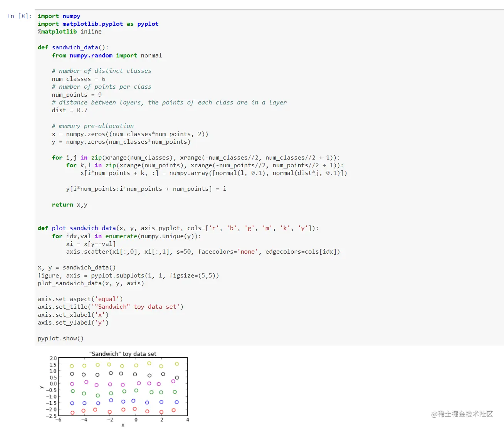Click the '%matplotlib inline' magic line
The image size is (504, 429).
70,32
